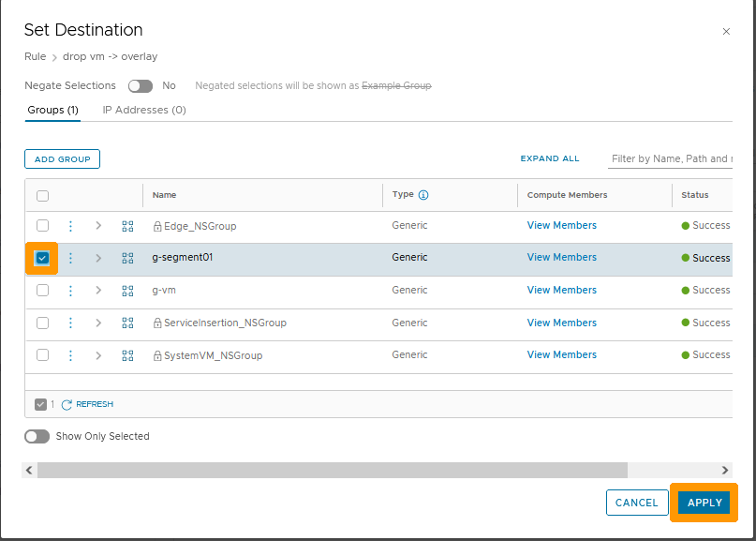
Task: Click the APPLY button
Action: coord(704,503)
